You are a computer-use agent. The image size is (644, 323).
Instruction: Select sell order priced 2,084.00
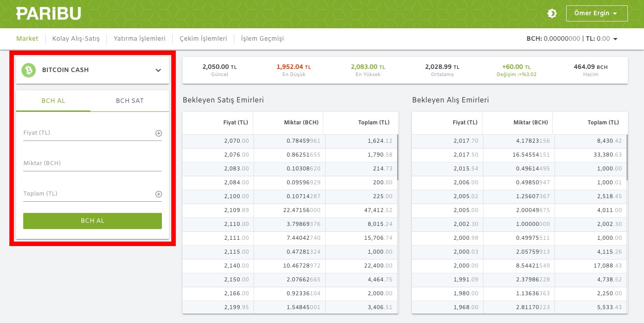pos(290,183)
